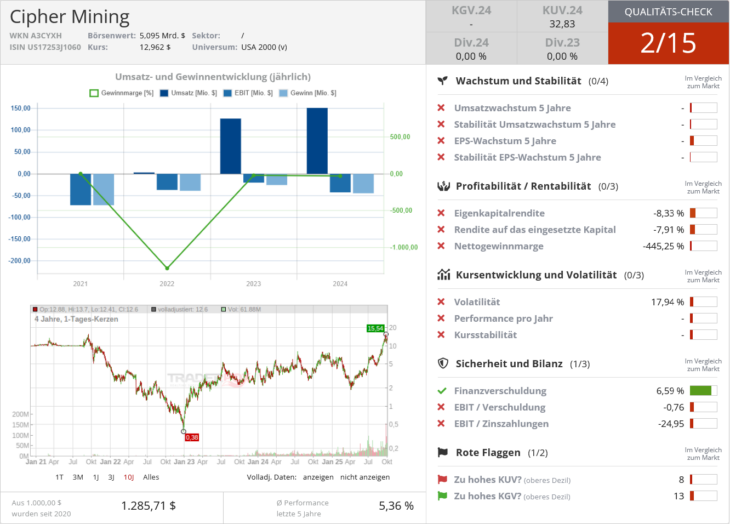Screen dimensions: 730x524
Task: Click the green checkmark next to Finanzverschuldung
Action: point(442,391)
